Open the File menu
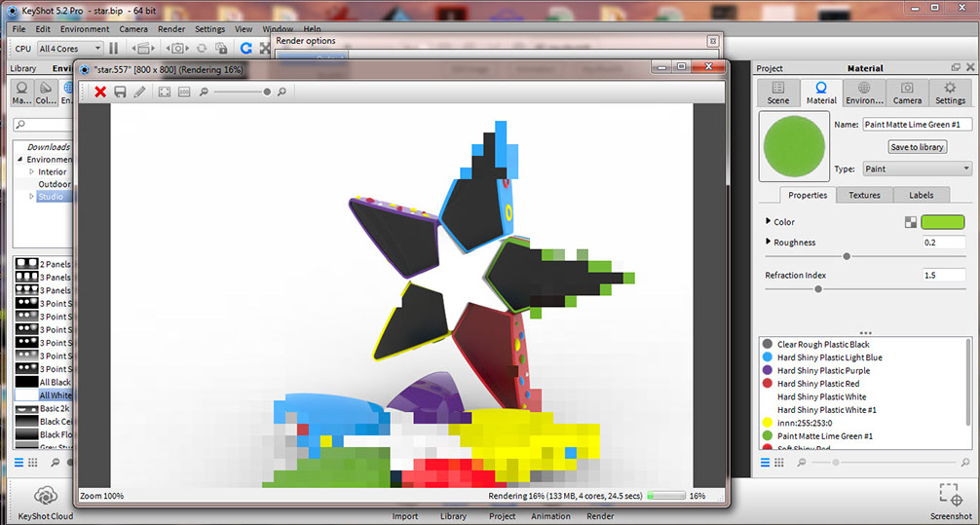This screenshot has width=980, height=525. point(19,29)
